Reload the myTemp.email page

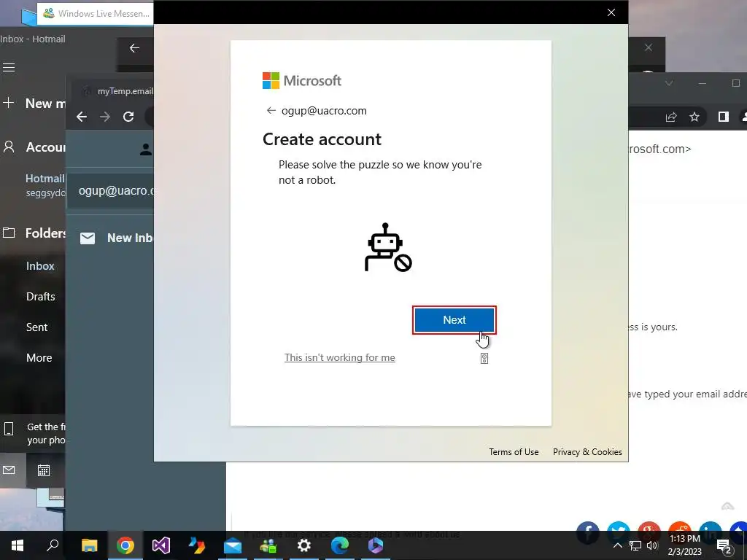(128, 117)
